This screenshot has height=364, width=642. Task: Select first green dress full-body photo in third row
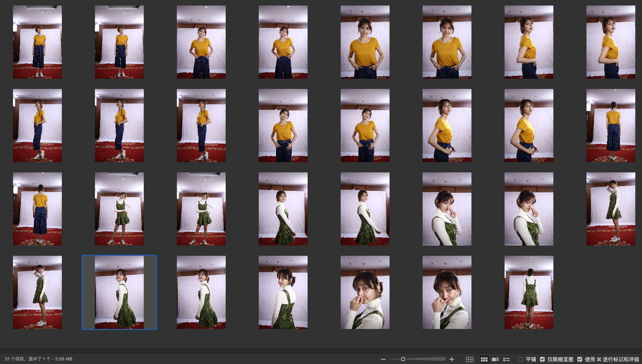tap(119, 209)
